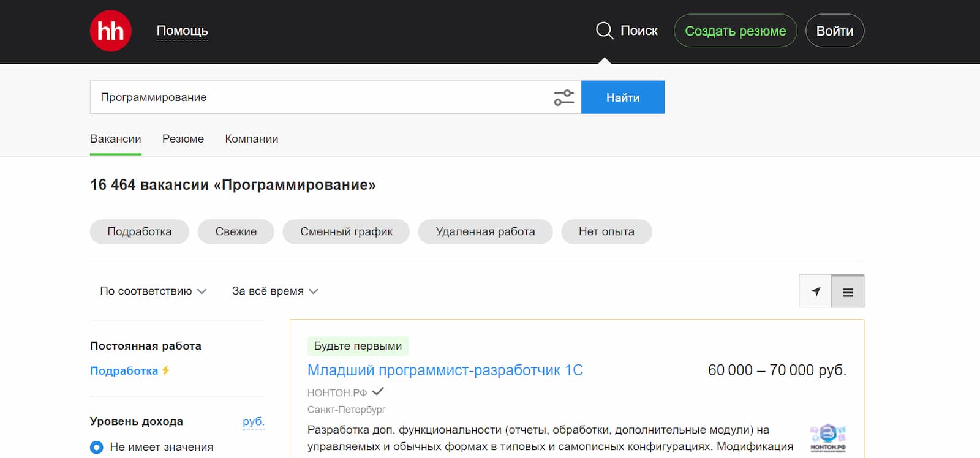Click the "Будьте первыми" badge

point(358,346)
